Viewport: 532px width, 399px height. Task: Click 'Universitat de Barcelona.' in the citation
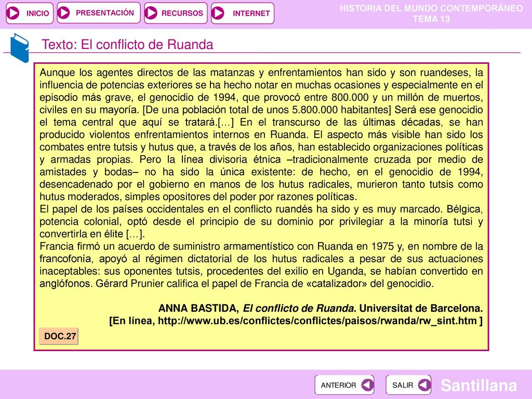pyautogui.click(x=421, y=308)
